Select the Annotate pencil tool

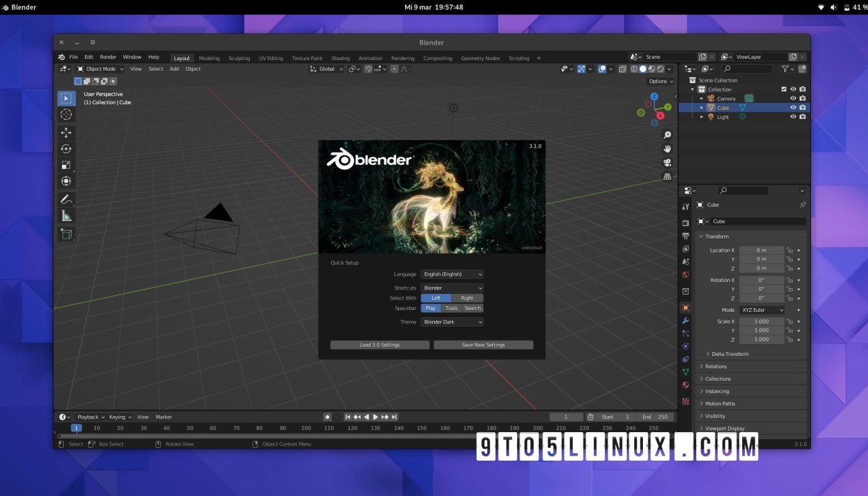pos(66,200)
